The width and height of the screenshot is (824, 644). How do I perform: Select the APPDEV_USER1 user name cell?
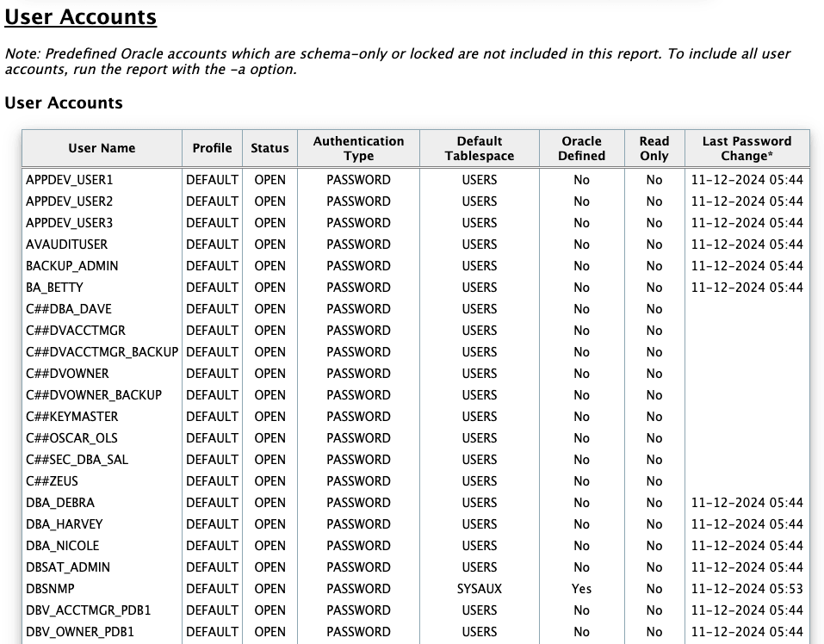[70, 180]
